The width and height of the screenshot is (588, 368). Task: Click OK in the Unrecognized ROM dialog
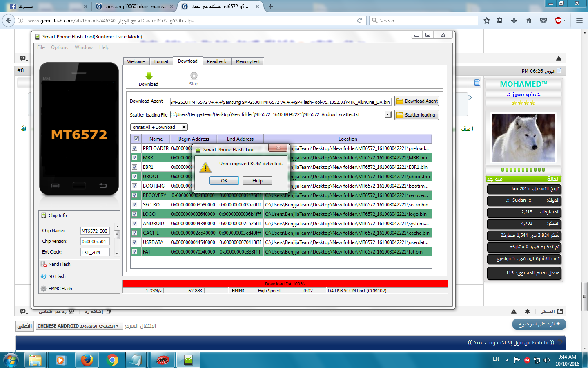coord(224,181)
